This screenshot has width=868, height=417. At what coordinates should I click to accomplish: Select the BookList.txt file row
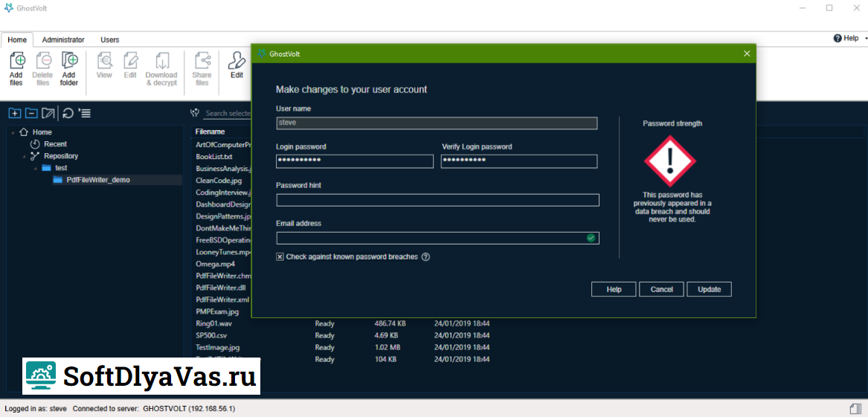click(x=214, y=157)
